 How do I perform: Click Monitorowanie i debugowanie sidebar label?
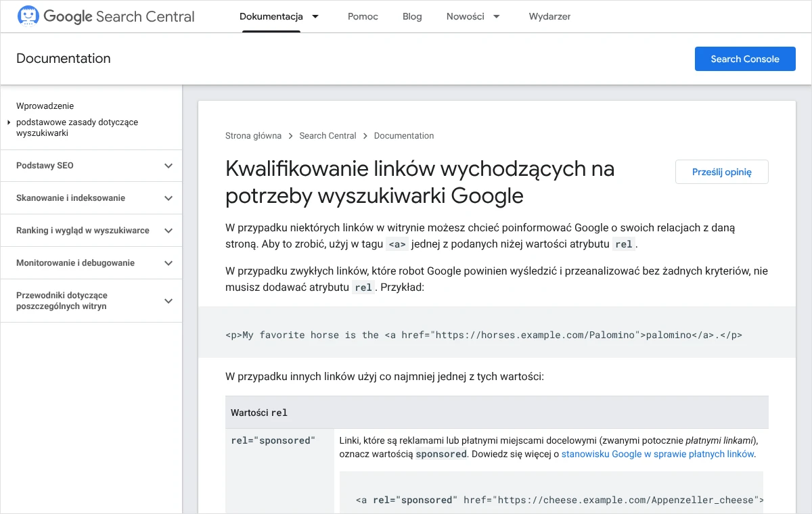[x=75, y=263]
